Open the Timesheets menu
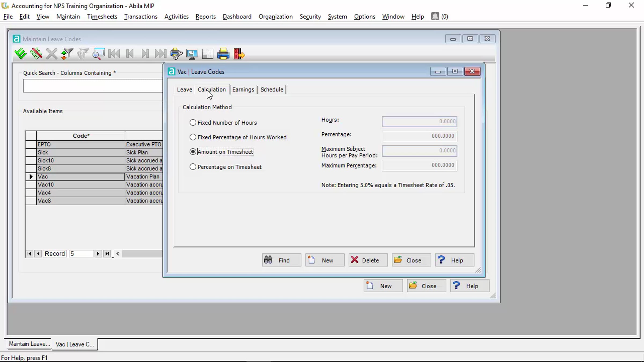 click(102, 17)
